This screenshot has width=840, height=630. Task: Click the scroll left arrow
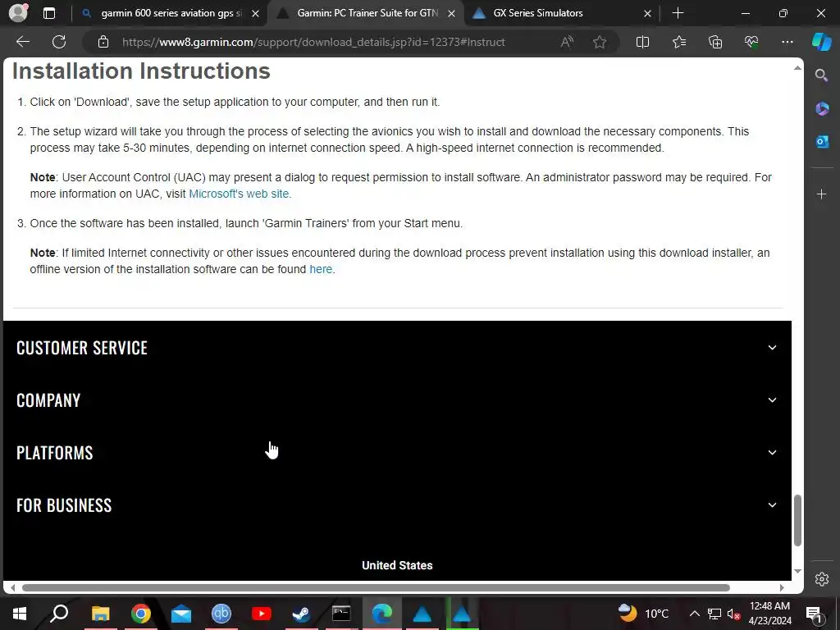point(12,587)
